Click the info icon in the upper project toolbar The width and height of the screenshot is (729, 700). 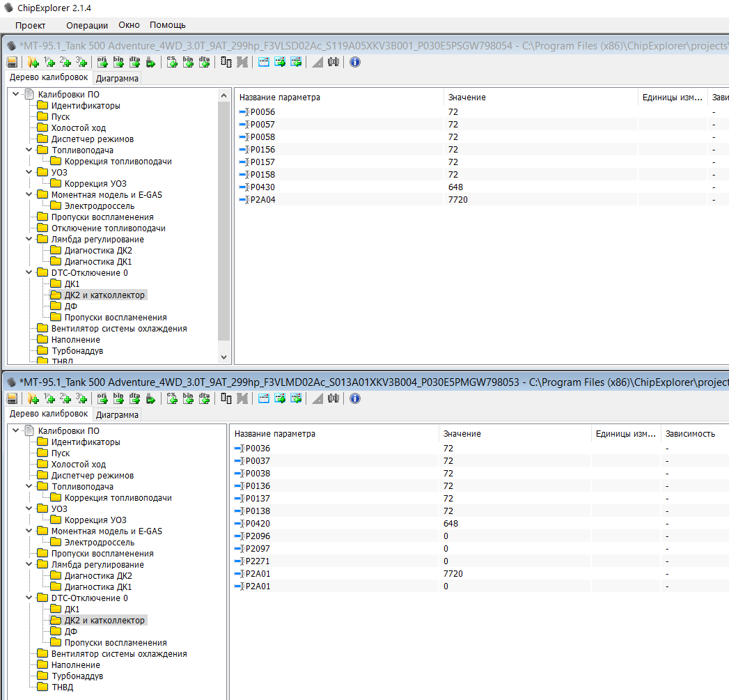[355, 62]
